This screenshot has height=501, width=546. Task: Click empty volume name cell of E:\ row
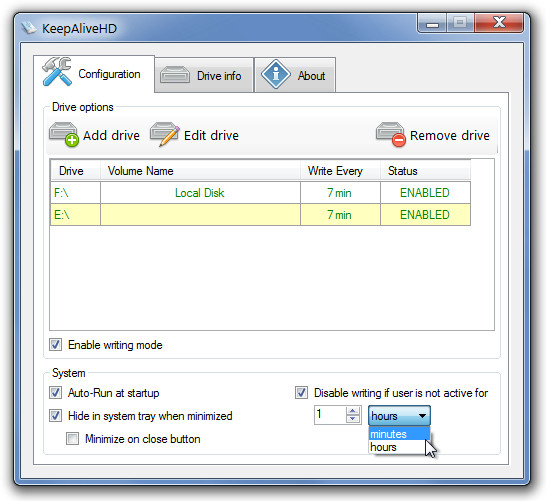click(x=200, y=214)
